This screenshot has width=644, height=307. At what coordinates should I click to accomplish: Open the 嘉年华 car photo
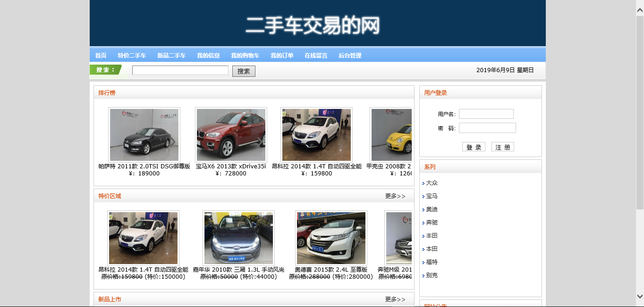point(238,238)
